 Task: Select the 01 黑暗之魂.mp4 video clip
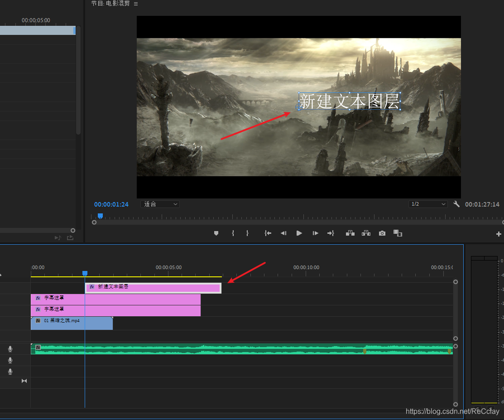[72, 323]
